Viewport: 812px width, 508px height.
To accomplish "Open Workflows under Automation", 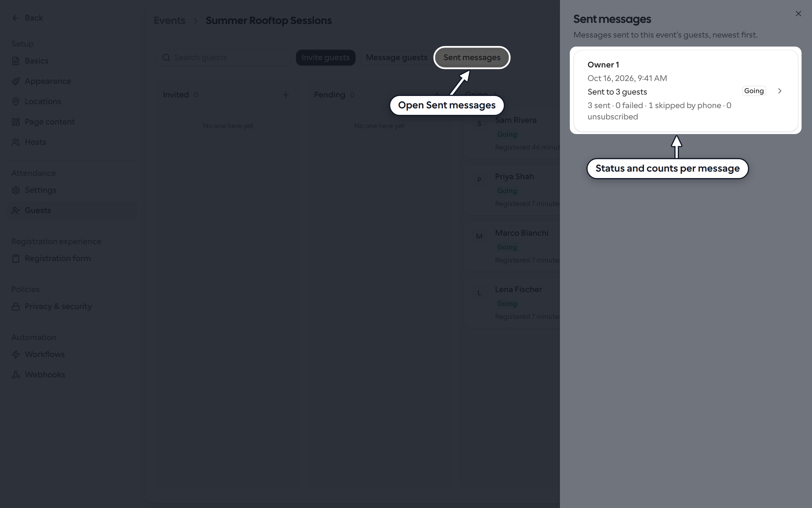I will (72, 354).
